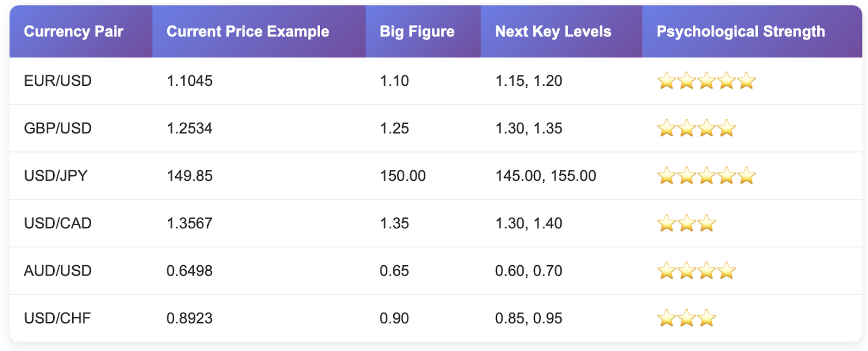
Task: Click the USD/CHF three-star rating
Action: coord(686,318)
